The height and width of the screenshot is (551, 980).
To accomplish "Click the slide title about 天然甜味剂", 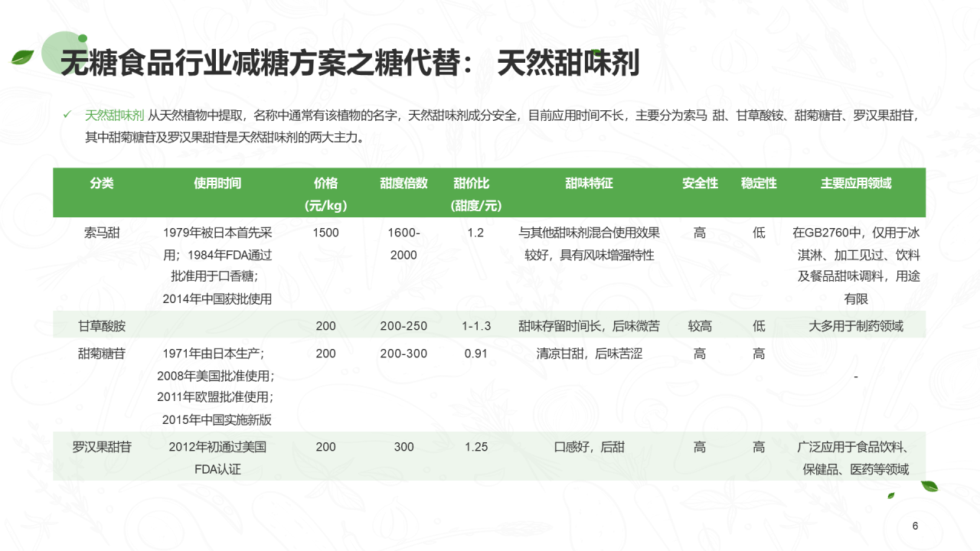I will pyautogui.click(x=350, y=64).
